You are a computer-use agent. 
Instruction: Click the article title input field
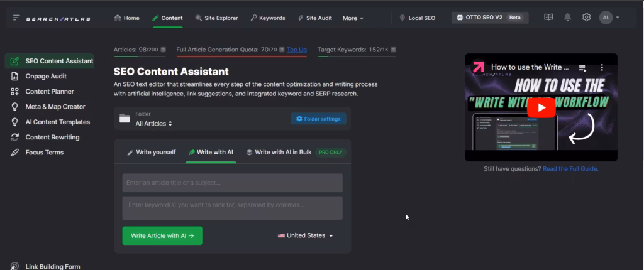click(232, 183)
